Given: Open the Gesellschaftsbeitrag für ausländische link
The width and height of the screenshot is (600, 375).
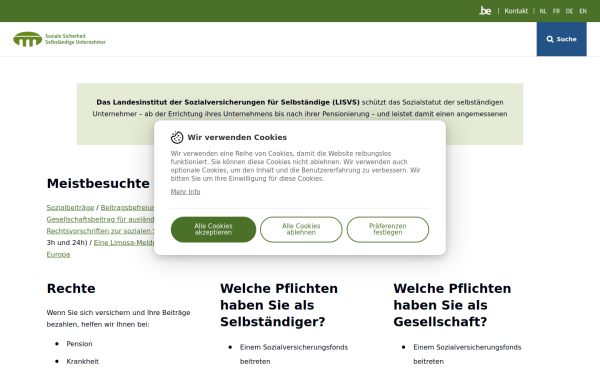Looking at the screenshot, I should [100, 219].
